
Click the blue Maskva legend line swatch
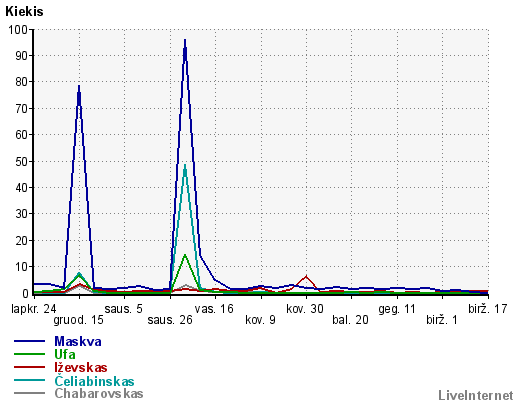[x=29, y=341]
